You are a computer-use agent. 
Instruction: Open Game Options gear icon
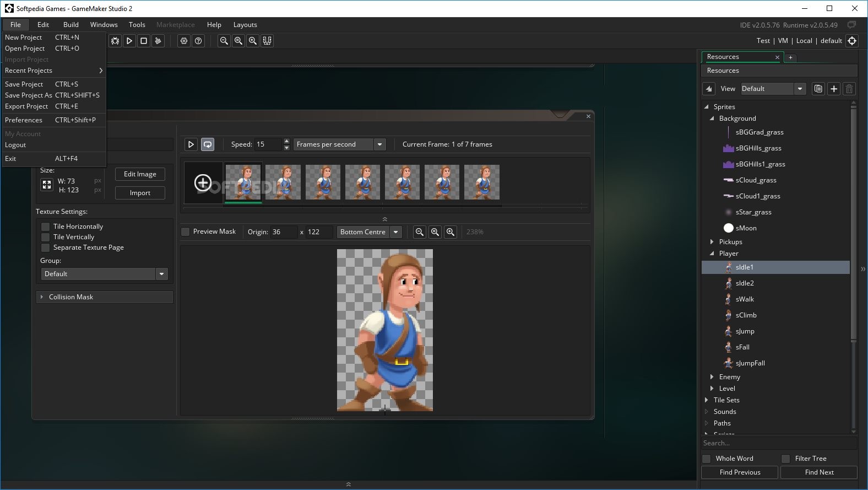tap(184, 41)
